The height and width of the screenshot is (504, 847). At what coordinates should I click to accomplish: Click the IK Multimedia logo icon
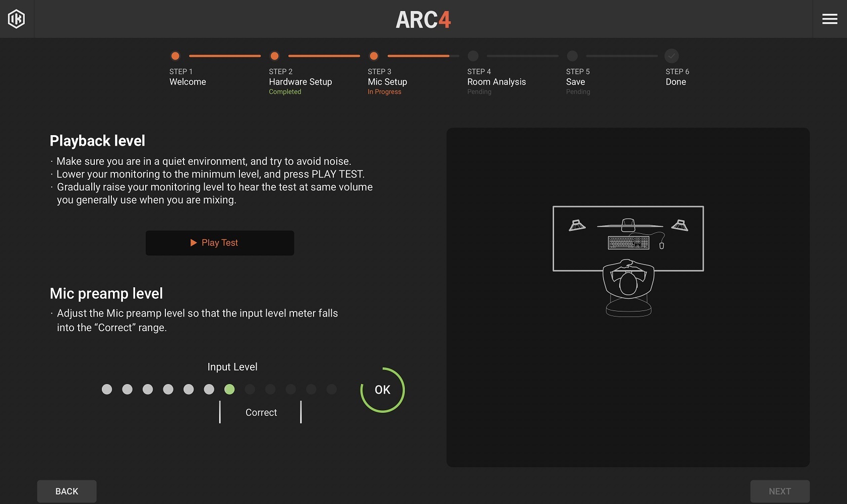point(16,19)
